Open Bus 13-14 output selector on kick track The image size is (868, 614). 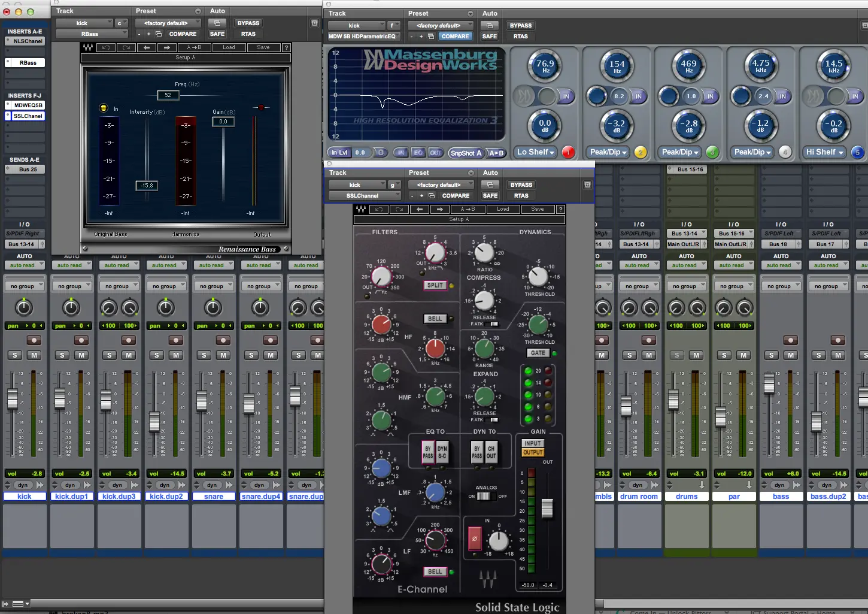24,244
